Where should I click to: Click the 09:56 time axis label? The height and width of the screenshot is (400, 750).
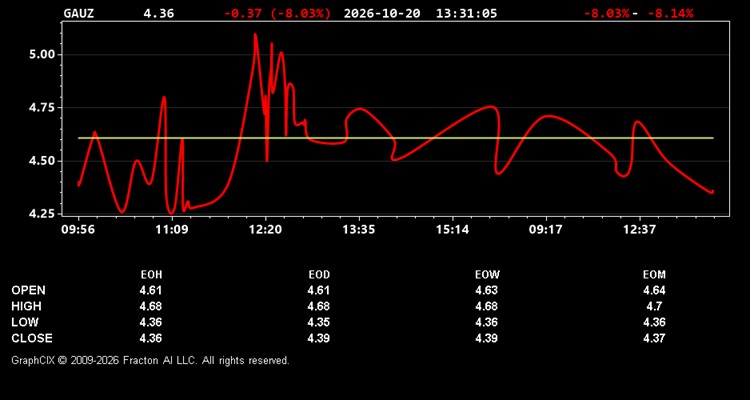click(78, 229)
